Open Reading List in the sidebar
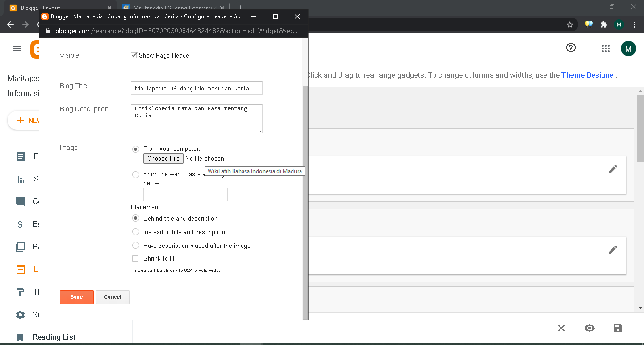 coord(54,337)
